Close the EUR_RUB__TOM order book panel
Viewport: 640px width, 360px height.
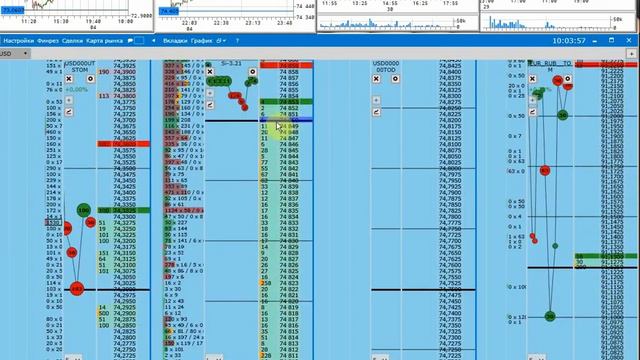(x=532, y=79)
